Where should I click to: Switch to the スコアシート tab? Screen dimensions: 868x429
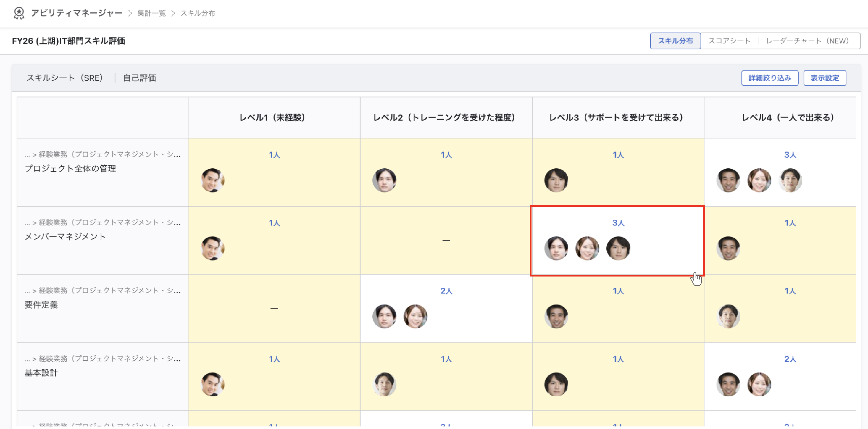click(729, 41)
